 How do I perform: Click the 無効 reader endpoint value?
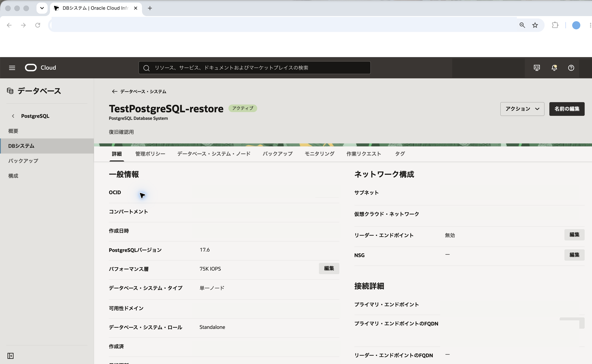coord(450,235)
